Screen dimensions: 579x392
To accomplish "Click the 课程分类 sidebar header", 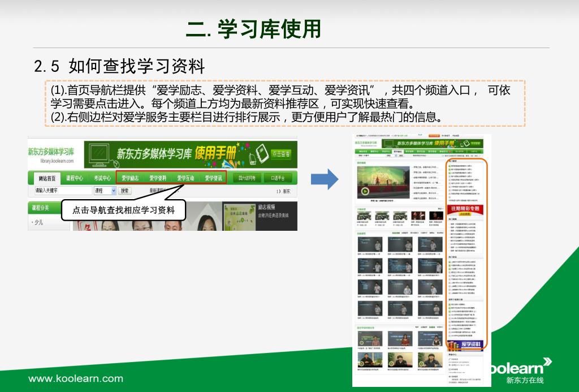I will point(44,208).
